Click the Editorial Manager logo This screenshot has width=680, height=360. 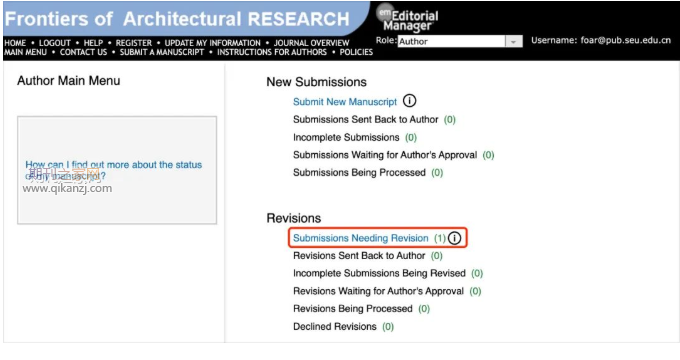pos(407,19)
